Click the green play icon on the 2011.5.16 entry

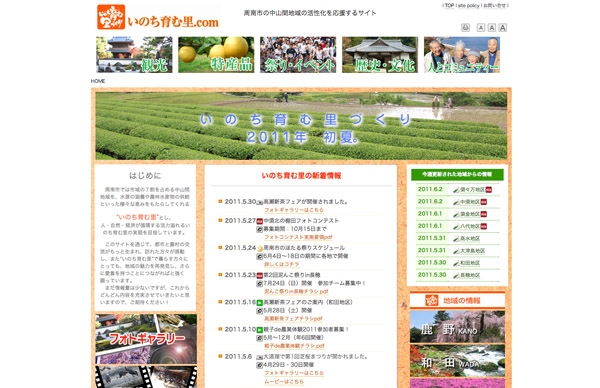260,303
